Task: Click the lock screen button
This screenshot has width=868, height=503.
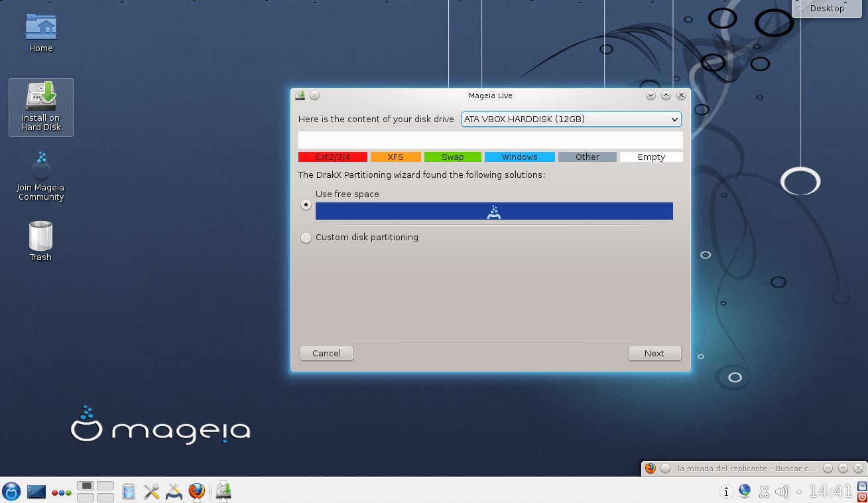Action: tap(861, 486)
